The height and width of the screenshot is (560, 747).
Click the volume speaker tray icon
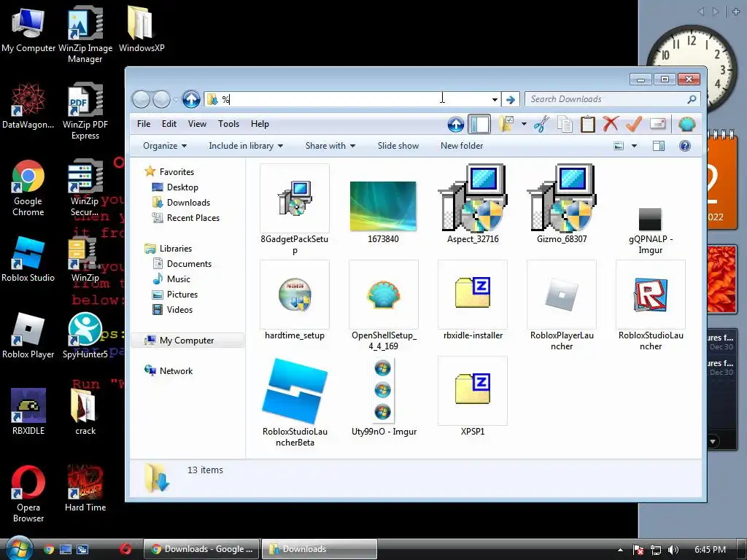[x=673, y=550]
